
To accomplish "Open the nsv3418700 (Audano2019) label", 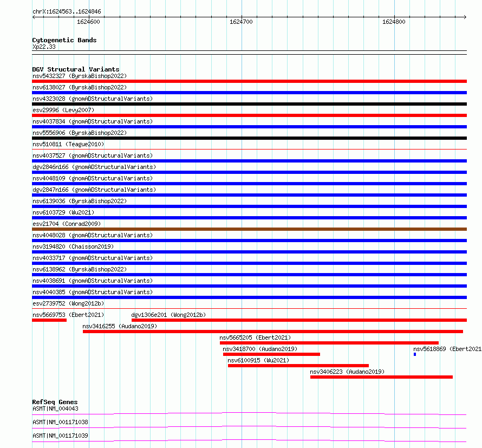I will pos(260,349).
